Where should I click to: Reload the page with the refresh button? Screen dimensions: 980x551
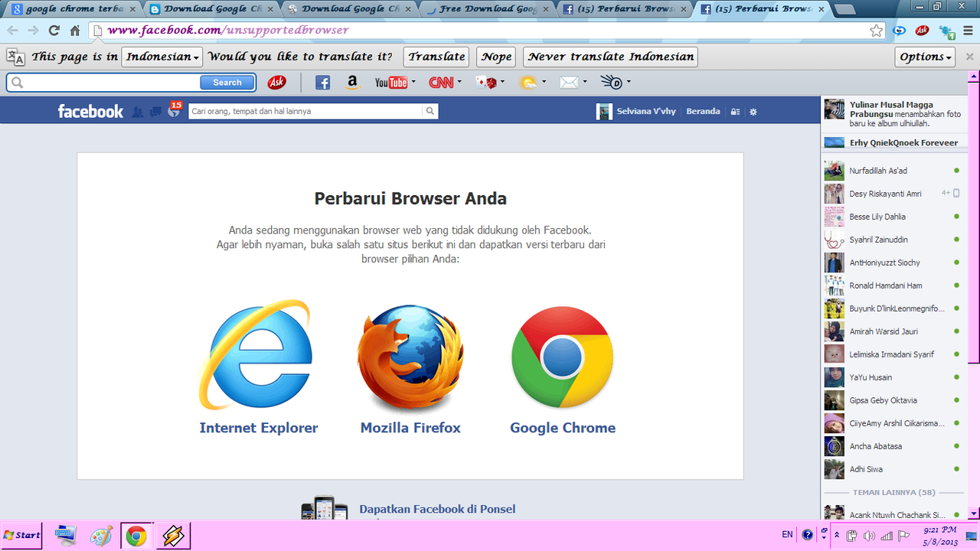(54, 31)
